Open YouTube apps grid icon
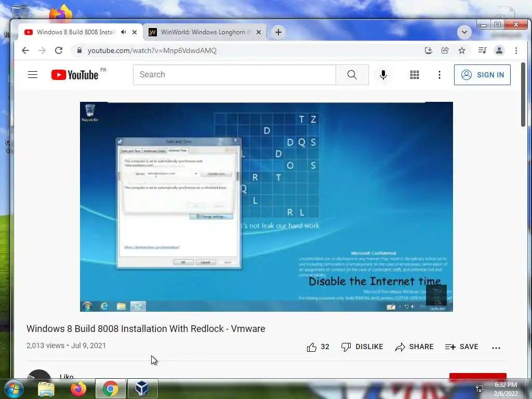The width and height of the screenshot is (532, 399). point(414,75)
